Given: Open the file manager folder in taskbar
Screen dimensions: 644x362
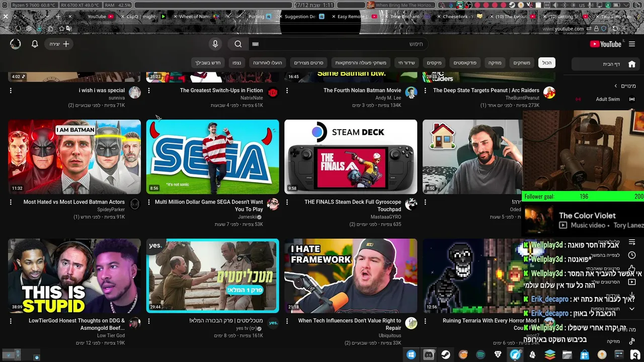Looking at the screenshot, I should [567, 355].
